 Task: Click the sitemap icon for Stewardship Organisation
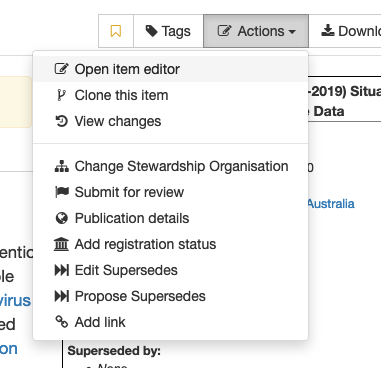click(x=62, y=166)
